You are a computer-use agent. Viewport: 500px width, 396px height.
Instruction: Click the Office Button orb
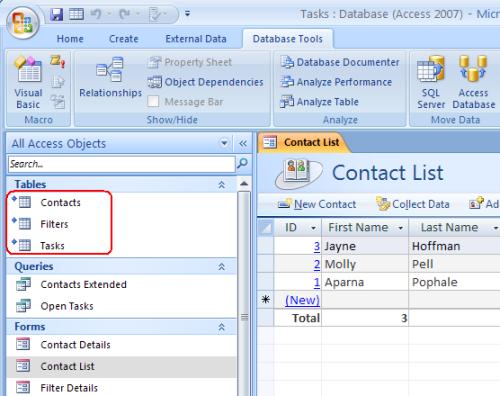[x=23, y=23]
